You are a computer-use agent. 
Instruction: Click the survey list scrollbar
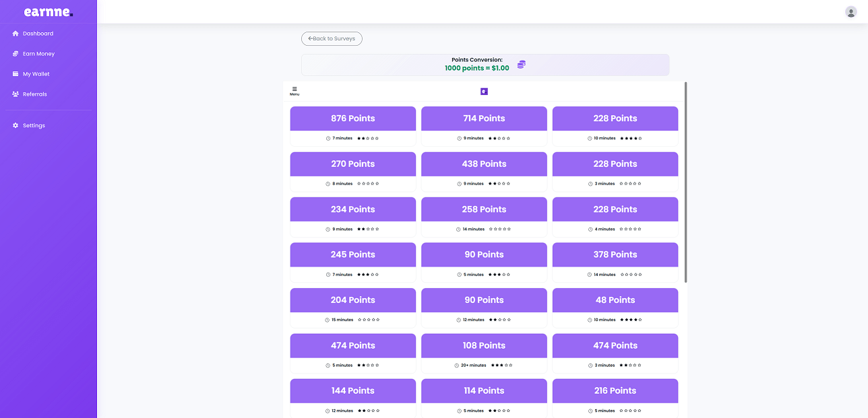(686, 182)
